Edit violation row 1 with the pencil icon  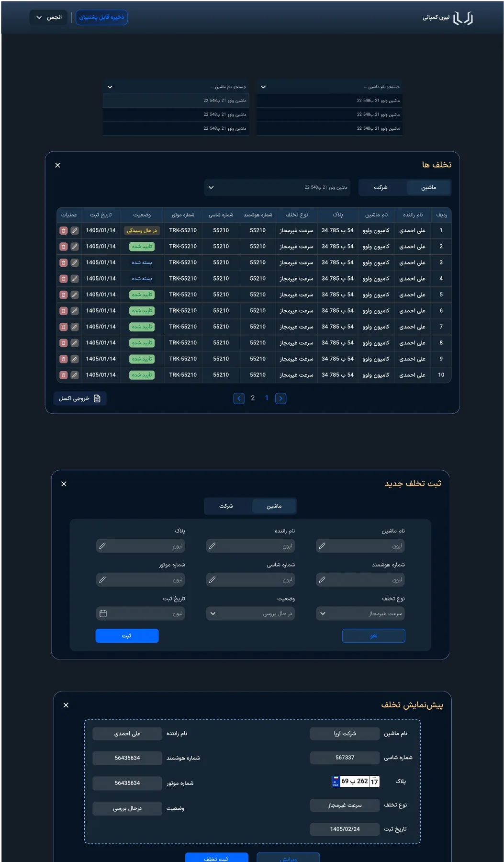(x=75, y=230)
